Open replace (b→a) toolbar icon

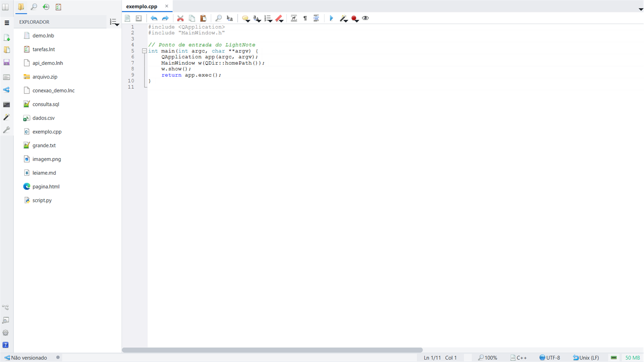[230, 18]
